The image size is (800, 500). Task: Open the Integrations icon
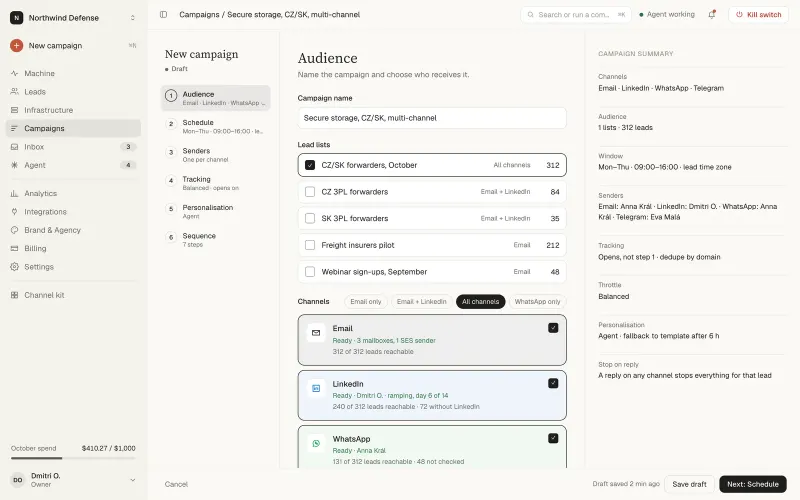point(14,212)
